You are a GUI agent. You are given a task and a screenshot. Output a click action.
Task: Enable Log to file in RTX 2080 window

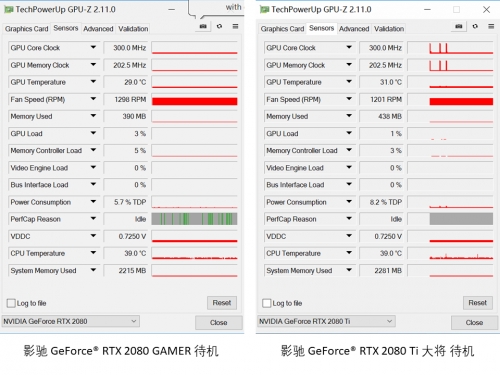pos(11,303)
